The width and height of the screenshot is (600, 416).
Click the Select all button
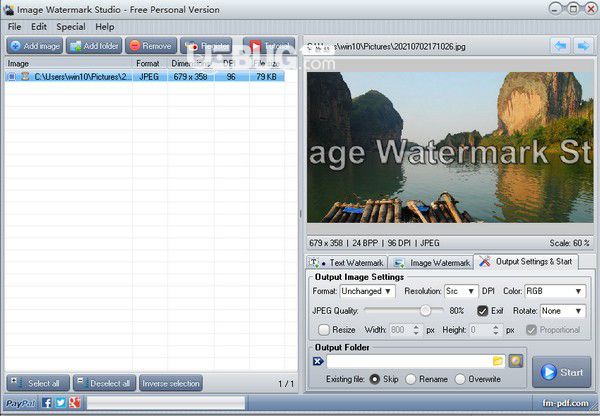point(38,383)
